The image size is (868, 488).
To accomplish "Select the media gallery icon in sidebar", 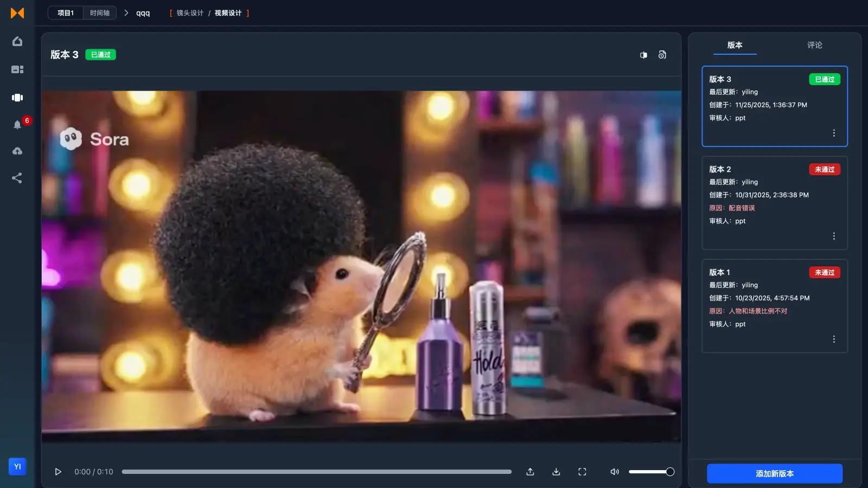I will [17, 69].
